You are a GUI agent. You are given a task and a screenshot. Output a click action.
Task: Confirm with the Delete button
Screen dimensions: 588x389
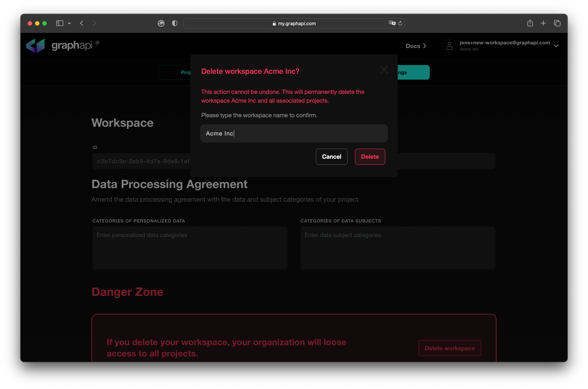pyautogui.click(x=370, y=157)
